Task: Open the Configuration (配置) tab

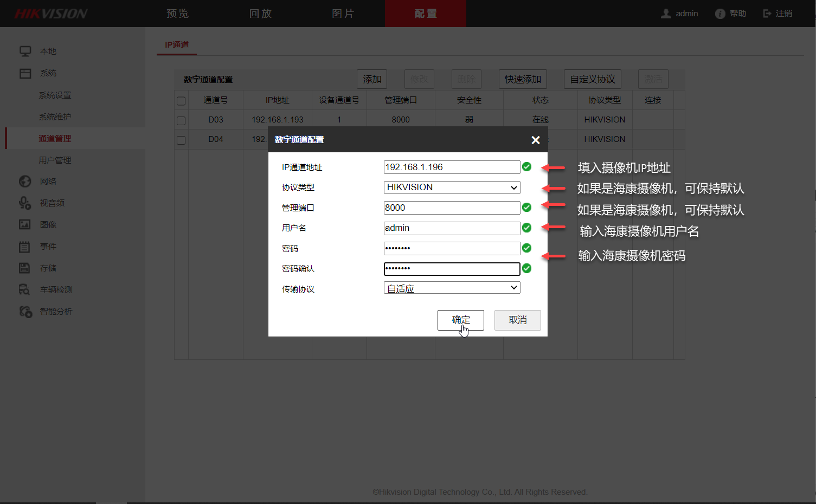Action: tap(426, 14)
